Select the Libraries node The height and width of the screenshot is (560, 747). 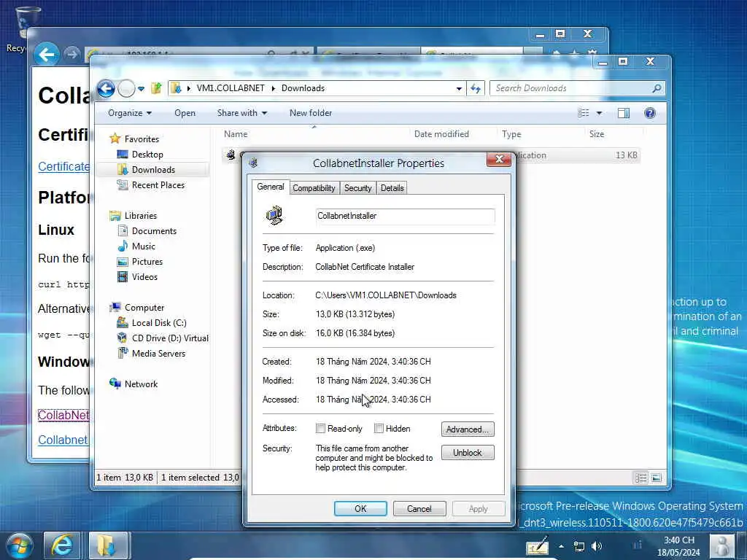tap(140, 216)
